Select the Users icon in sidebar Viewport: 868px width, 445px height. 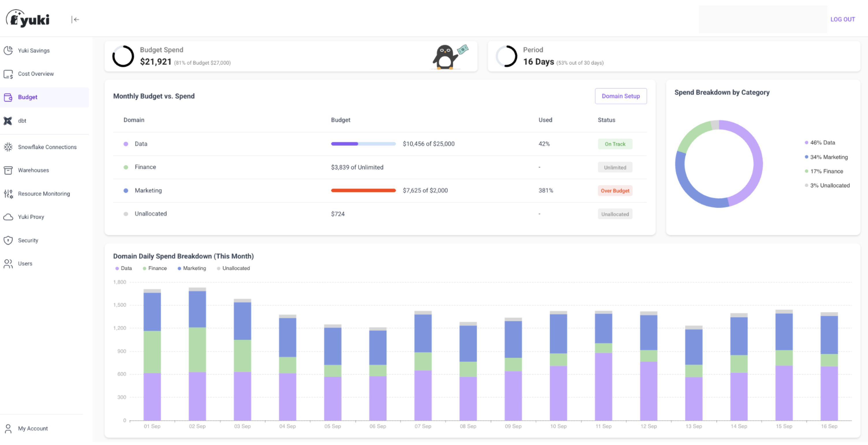click(8, 263)
